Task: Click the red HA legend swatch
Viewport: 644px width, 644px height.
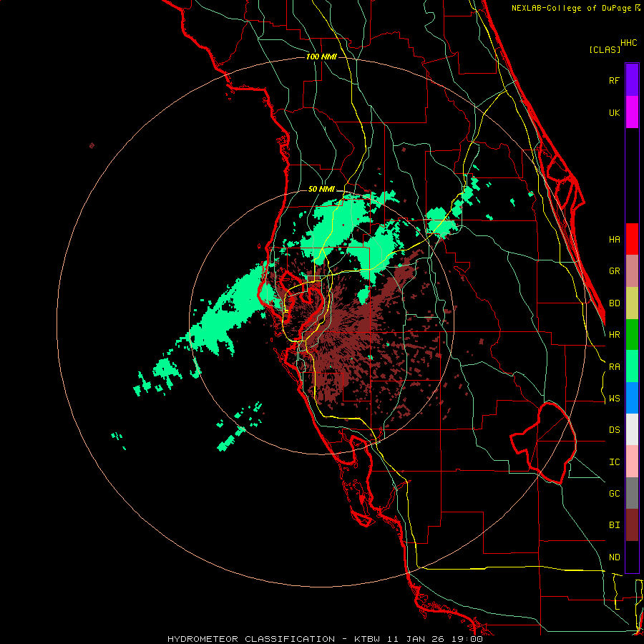Action: pyautogui.click(x=632, y=239)
